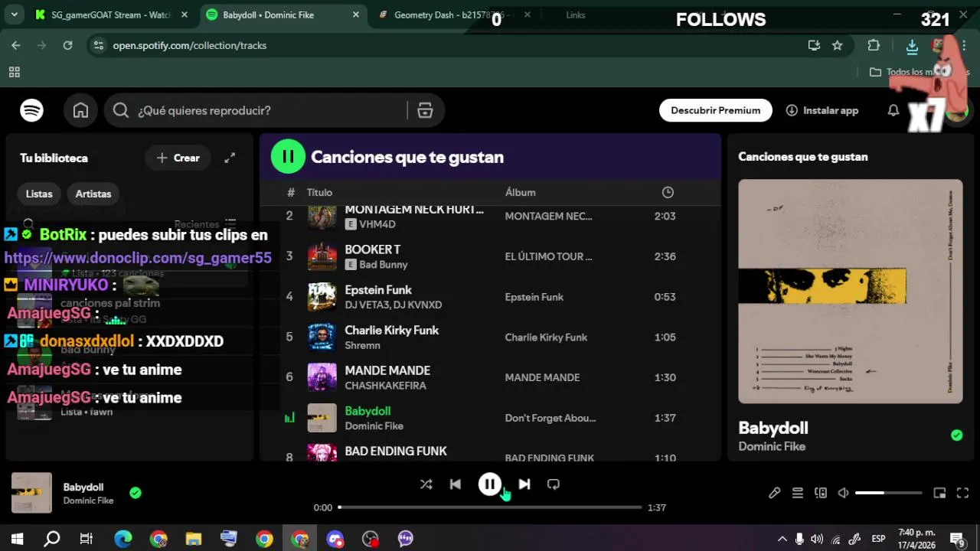
Task: Skip to the previous track
Action: [456, 484]
